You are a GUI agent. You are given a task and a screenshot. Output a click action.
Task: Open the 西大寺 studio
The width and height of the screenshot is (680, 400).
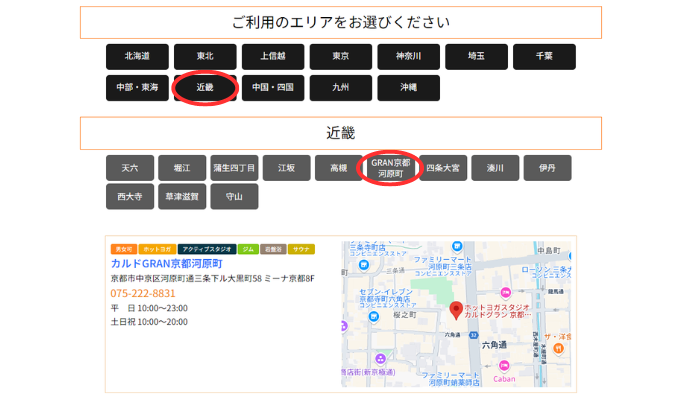pos(130,197)
